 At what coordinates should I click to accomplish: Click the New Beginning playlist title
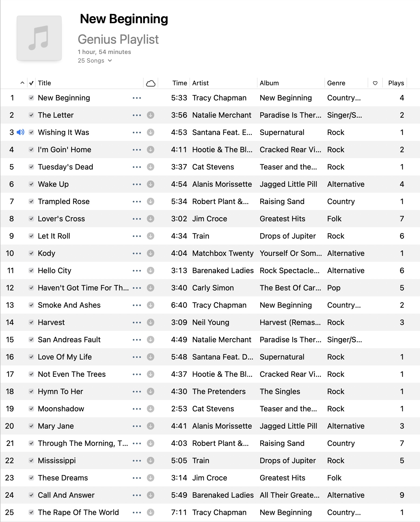click(x=124, y=19)
